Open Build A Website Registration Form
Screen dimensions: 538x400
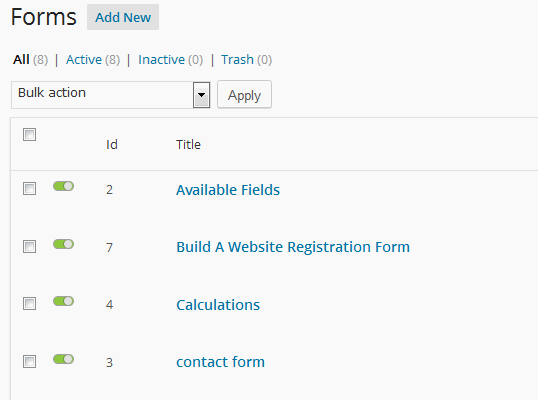[293, 247]
